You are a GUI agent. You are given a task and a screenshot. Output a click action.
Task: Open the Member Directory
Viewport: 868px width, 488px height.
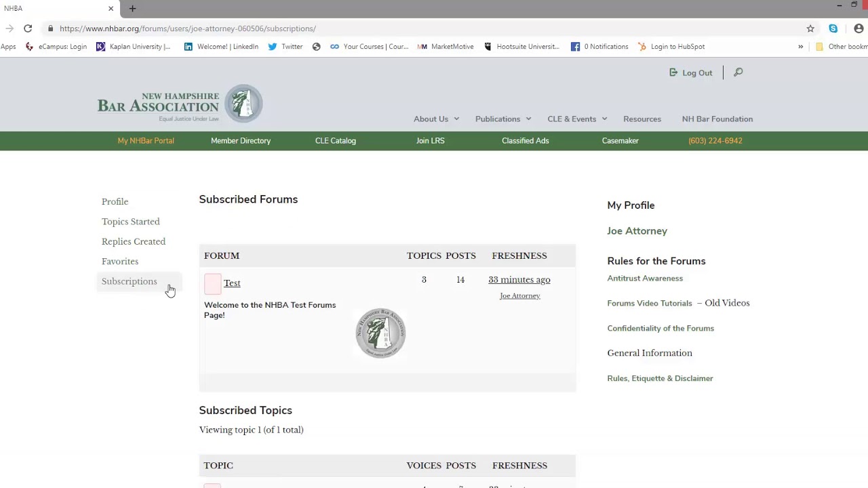[241, 140]
